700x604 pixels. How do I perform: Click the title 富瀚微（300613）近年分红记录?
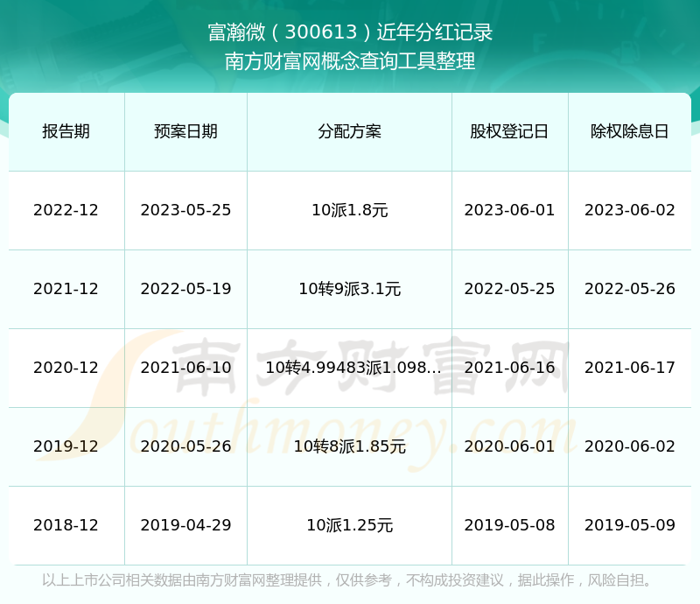coord(350,32)
